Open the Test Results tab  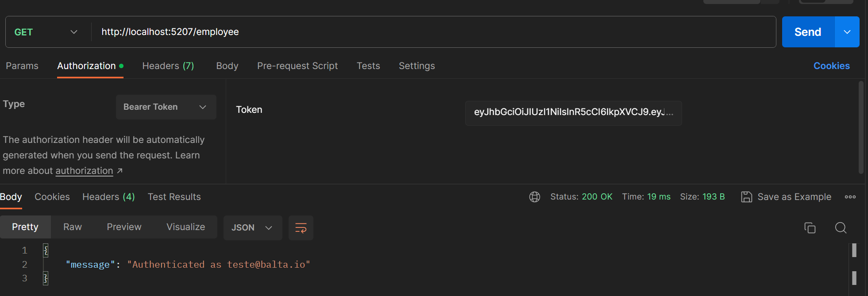pos(174,197)
